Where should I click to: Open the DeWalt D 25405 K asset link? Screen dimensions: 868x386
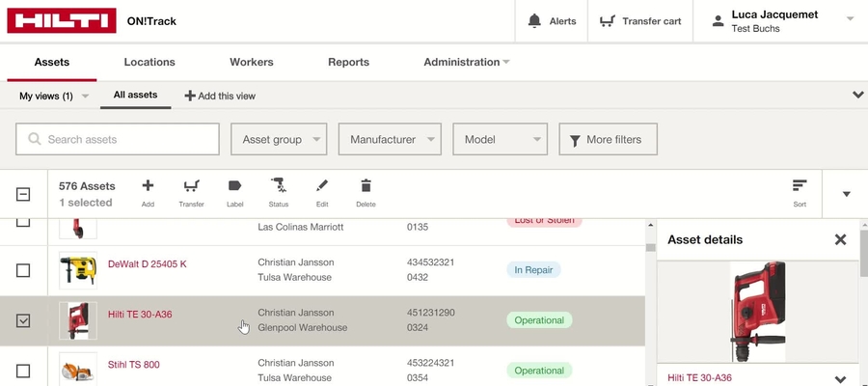[x=148, y=264]
